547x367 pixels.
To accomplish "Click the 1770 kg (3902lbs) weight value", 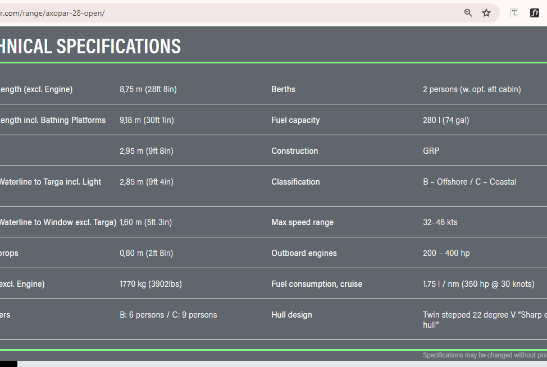I will (151, 284).
